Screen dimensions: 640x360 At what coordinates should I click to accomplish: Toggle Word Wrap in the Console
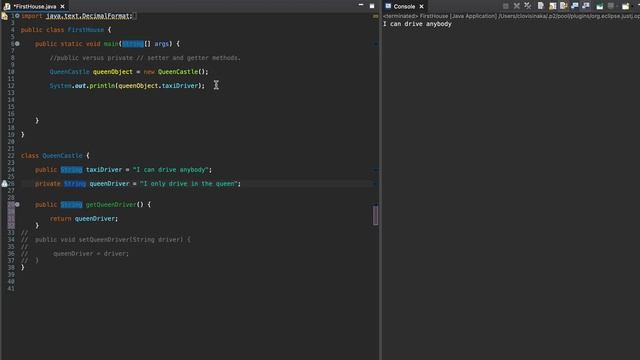(x=564, y=6)
